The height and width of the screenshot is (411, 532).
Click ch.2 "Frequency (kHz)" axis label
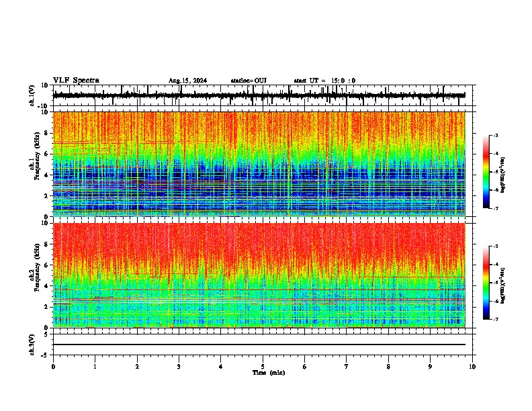37,267
